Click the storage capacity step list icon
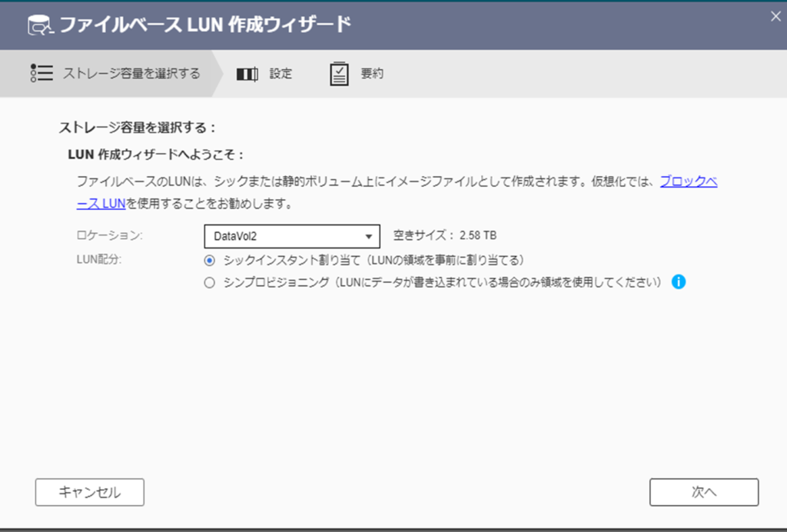The width and height of the screenshot is (787, 532). (x=42, y=73)
